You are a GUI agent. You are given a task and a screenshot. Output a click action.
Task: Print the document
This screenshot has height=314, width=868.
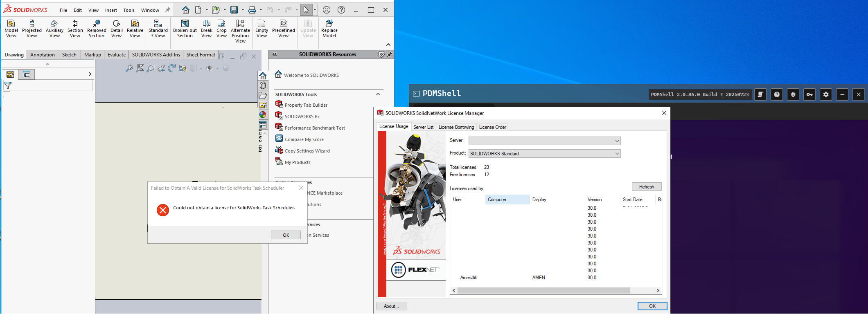pyautogui.click(x=252, y=10)
